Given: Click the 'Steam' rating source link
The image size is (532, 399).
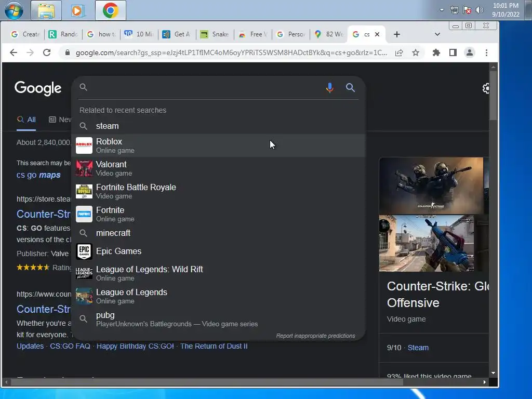Looking at the screenshot, I should tap(418, 348).
